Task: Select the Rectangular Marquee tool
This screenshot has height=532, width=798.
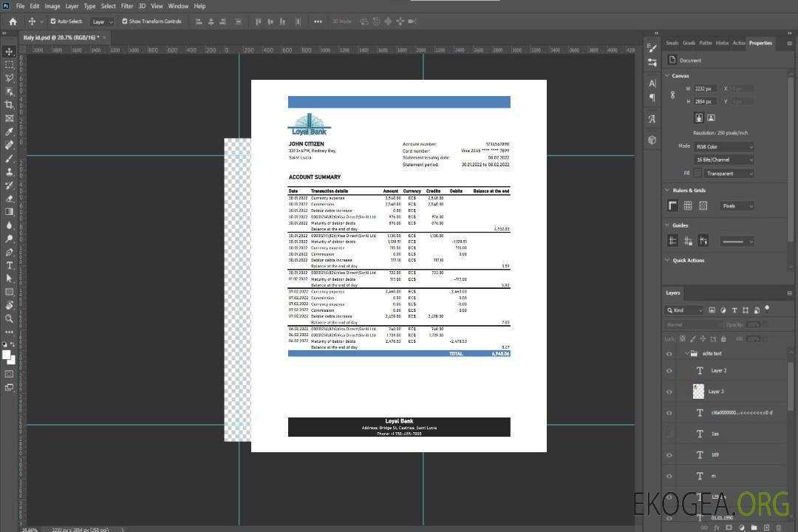Action: pos(10,64)
